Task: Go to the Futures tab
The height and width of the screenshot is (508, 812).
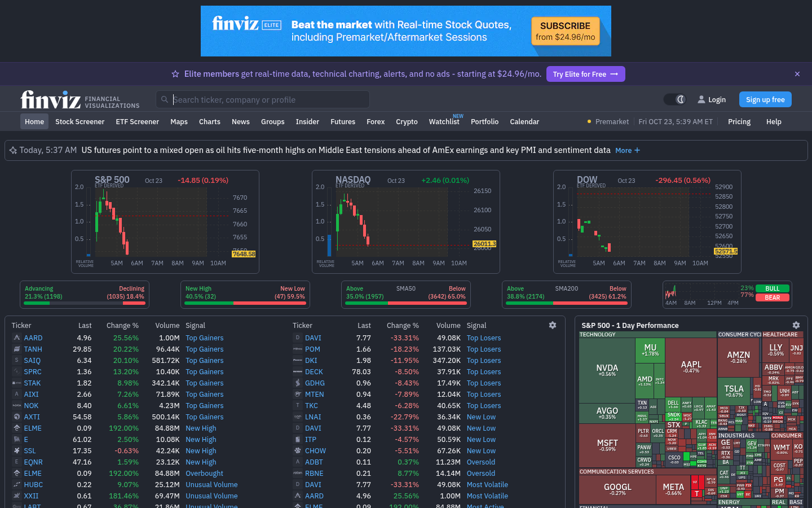Action: pyautogui.click(x=343, y=121)
